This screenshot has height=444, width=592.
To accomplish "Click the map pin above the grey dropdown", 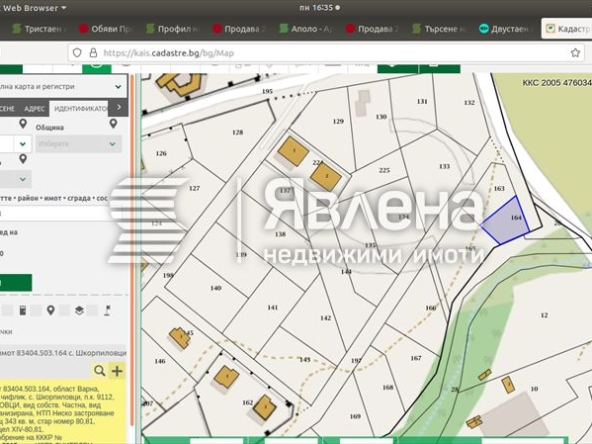I will pos(23,159).
